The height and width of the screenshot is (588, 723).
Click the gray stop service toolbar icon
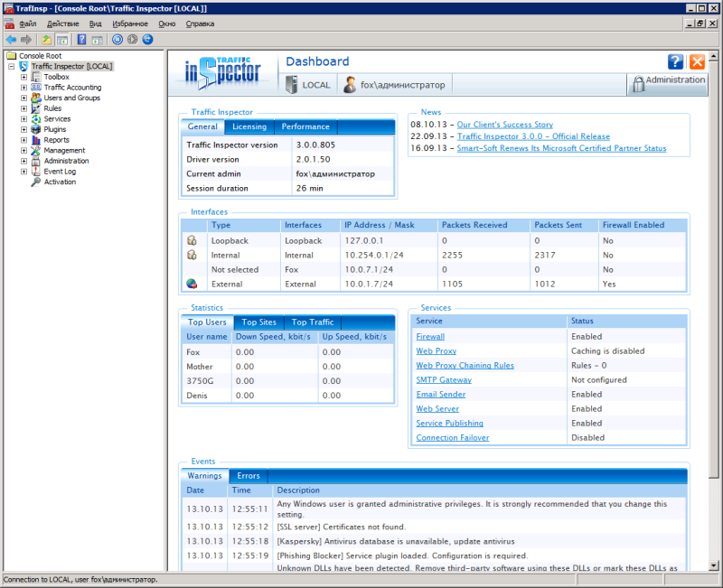(x=133, y=40)
